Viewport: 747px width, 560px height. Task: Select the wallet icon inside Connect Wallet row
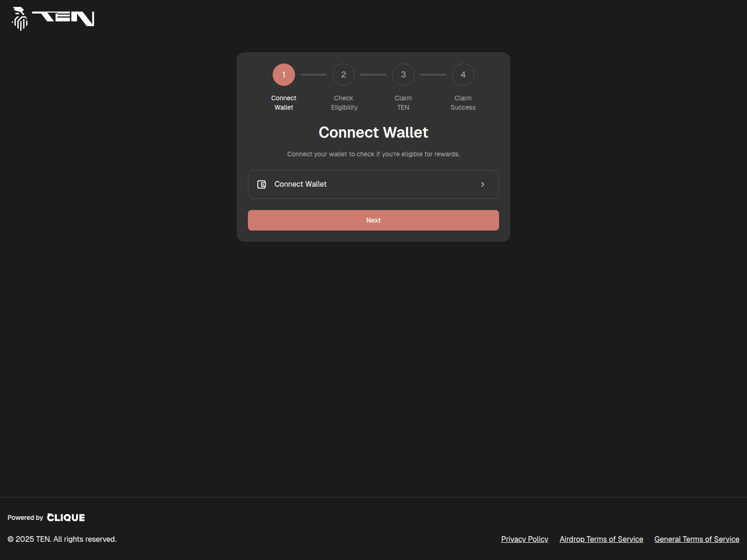coord(262,184)
